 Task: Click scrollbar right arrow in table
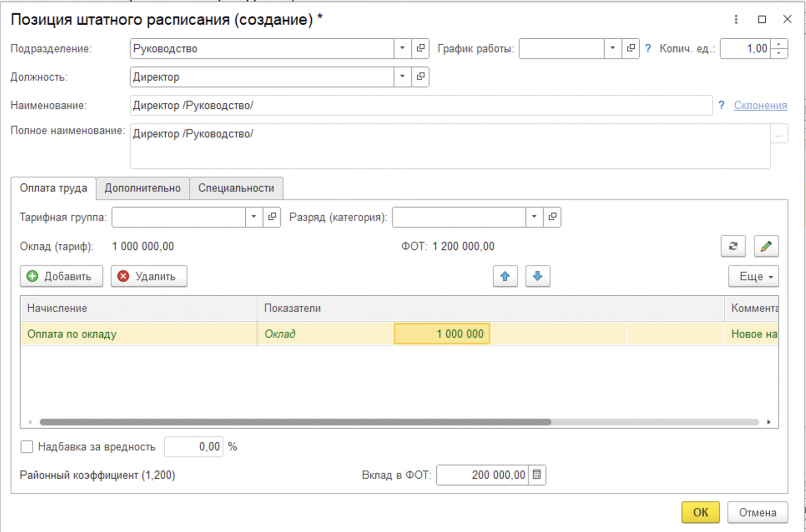coord(769,422)
